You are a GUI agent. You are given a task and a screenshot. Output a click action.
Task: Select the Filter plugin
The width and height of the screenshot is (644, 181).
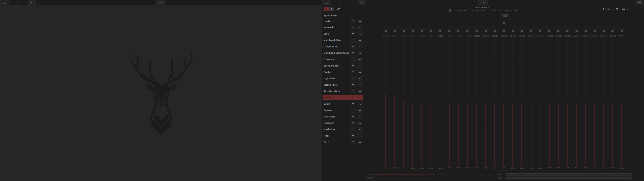(x=326, y=136)
